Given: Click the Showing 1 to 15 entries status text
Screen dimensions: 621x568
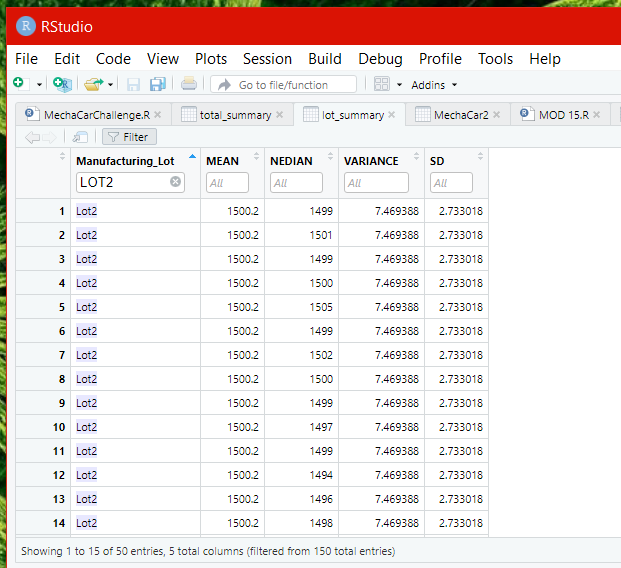Looking at the screenshot, I should coord(208,551).
